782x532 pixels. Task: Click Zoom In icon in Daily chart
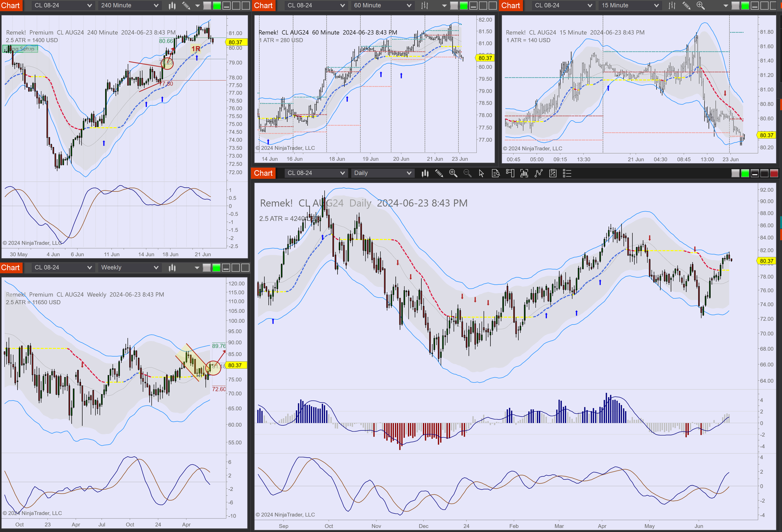coord(453,173)
